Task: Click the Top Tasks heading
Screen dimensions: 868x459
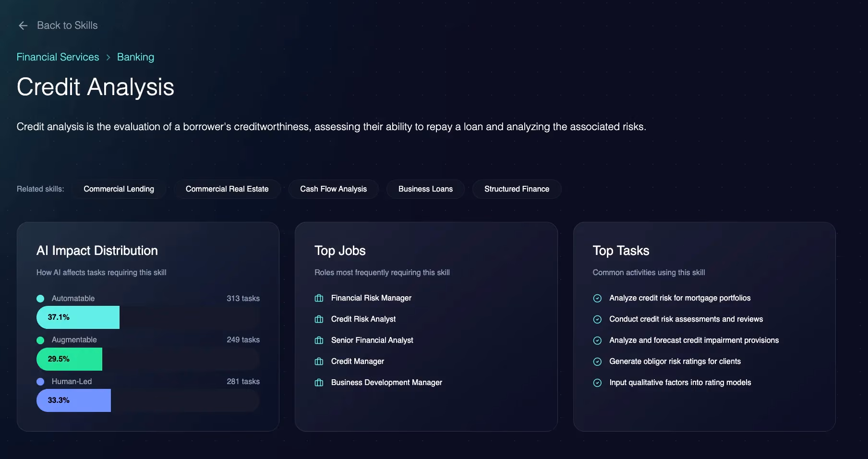Action: (621, 251)
